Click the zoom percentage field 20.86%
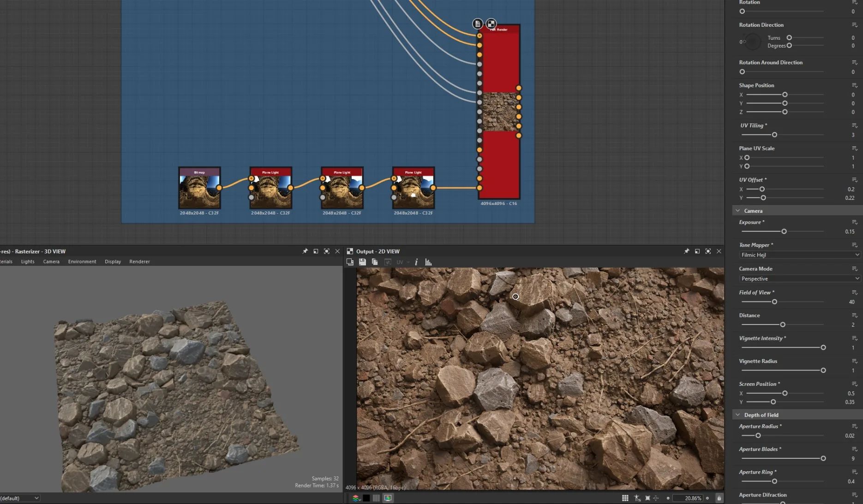 pos(687,498)
